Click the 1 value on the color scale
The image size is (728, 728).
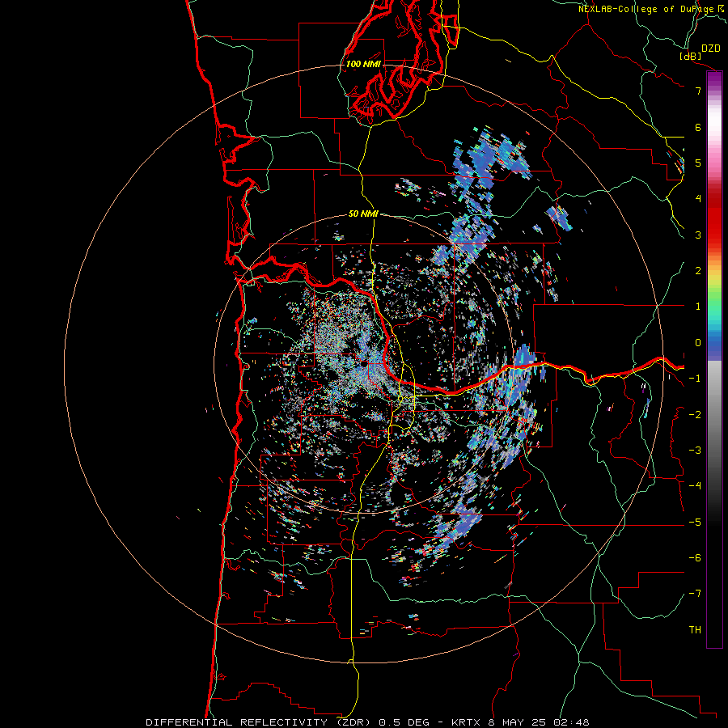coord(698,307)
